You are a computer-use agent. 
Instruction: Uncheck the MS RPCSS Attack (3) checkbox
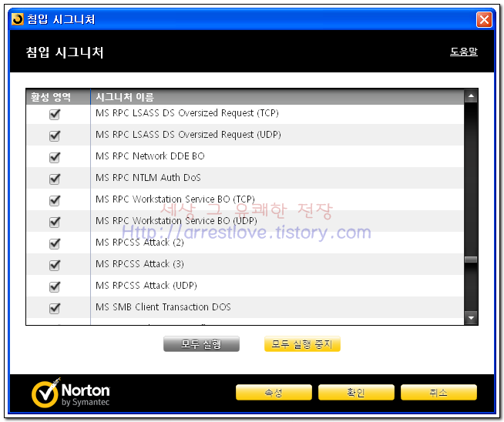click(x=55, y=265)
